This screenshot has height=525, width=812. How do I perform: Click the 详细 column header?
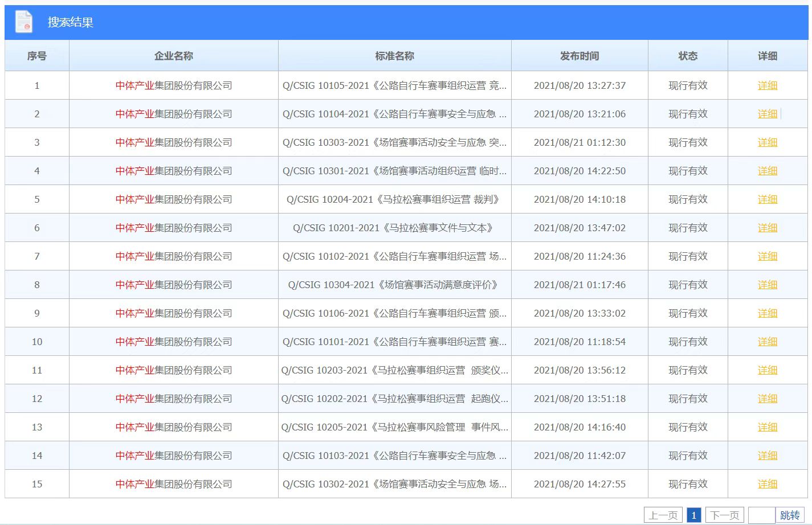tap(768, 56)
